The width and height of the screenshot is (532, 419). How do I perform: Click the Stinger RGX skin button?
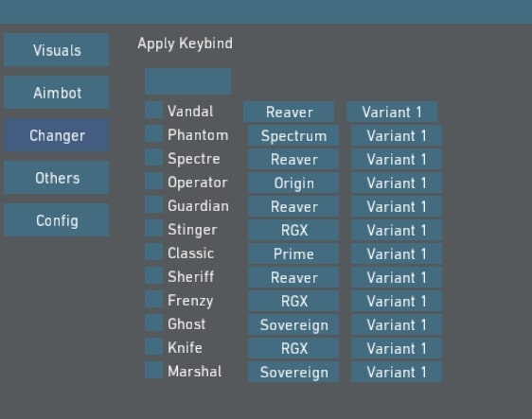(x=293, y=230)
